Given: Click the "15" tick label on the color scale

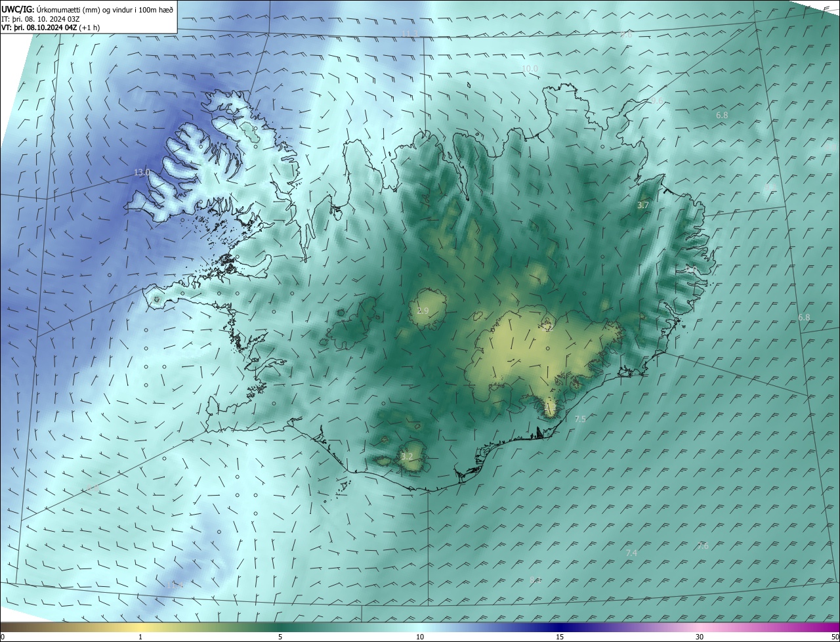Looking at the screenshot, I should tap(560, 637).
